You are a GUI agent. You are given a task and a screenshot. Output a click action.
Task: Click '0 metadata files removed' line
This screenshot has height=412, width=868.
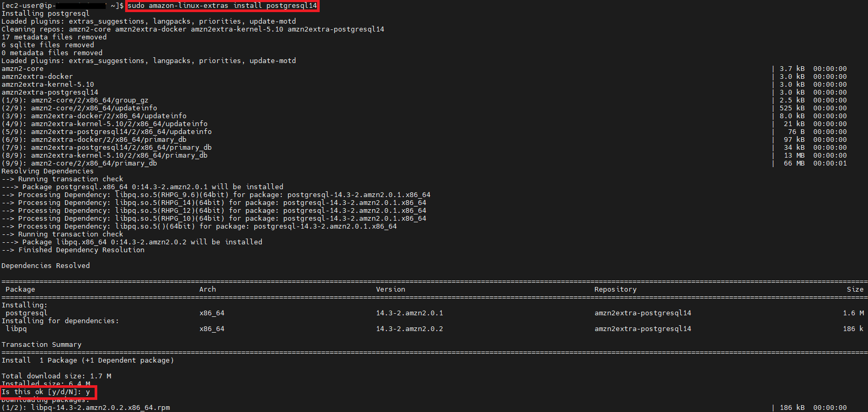[52, 53]
